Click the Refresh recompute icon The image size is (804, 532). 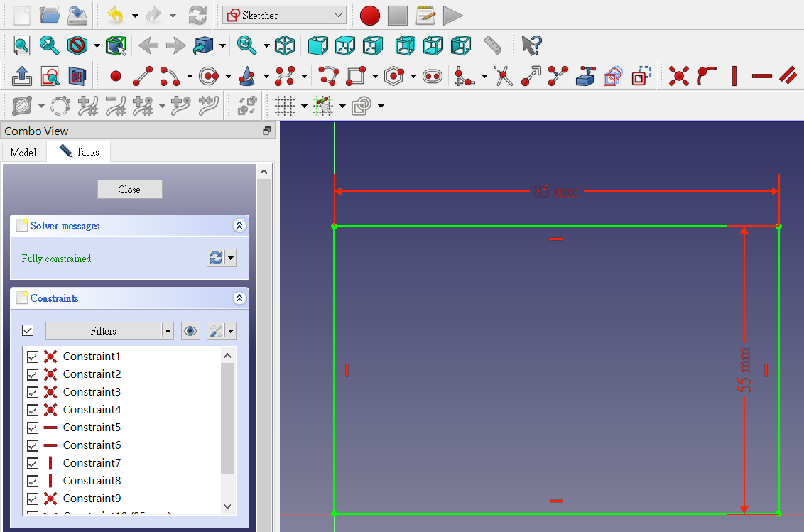[197, 16]
